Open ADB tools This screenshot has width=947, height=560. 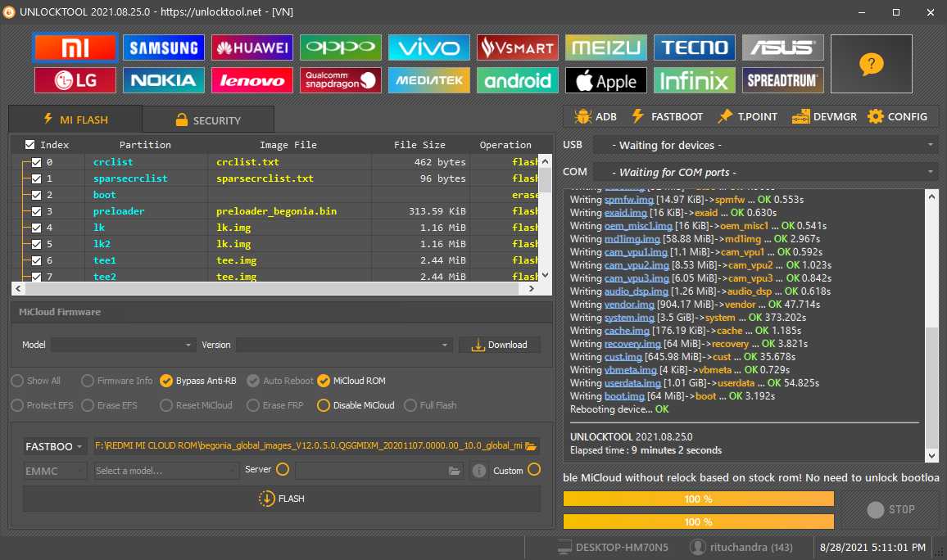click(x=596, y=116)
